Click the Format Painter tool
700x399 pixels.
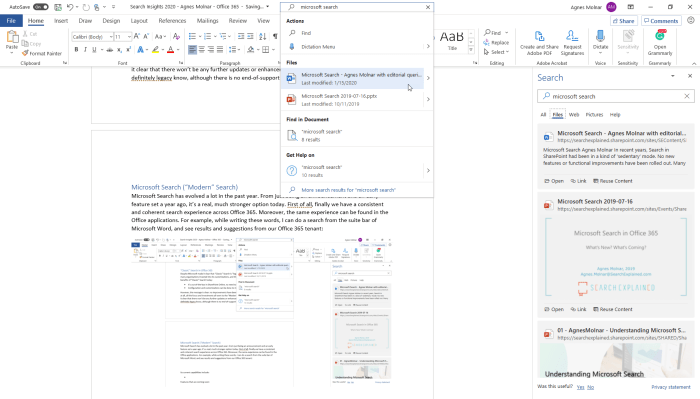coord(42,54)
